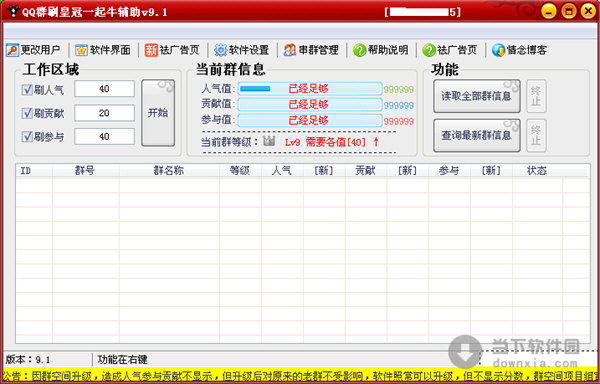This screenshot has height=384, width=600.
Task: Minimize the QQ群刷皇冠 window
Action: click(x=548, y=11)
